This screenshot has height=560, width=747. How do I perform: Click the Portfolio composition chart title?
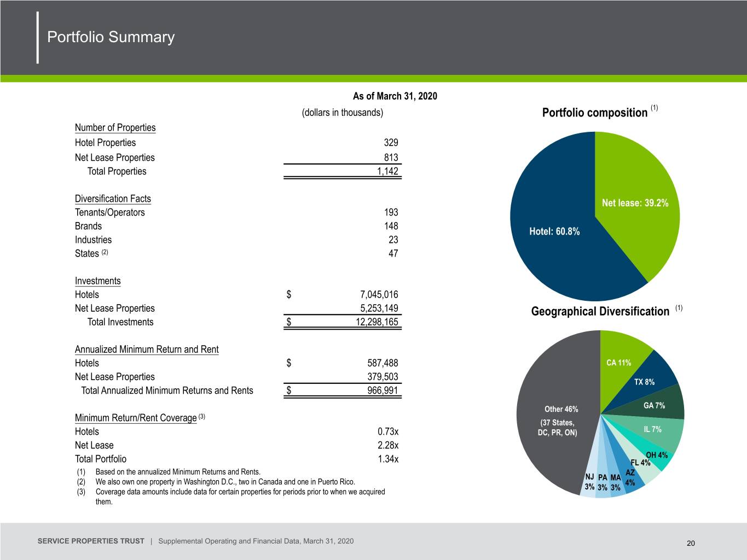[595, 113]
